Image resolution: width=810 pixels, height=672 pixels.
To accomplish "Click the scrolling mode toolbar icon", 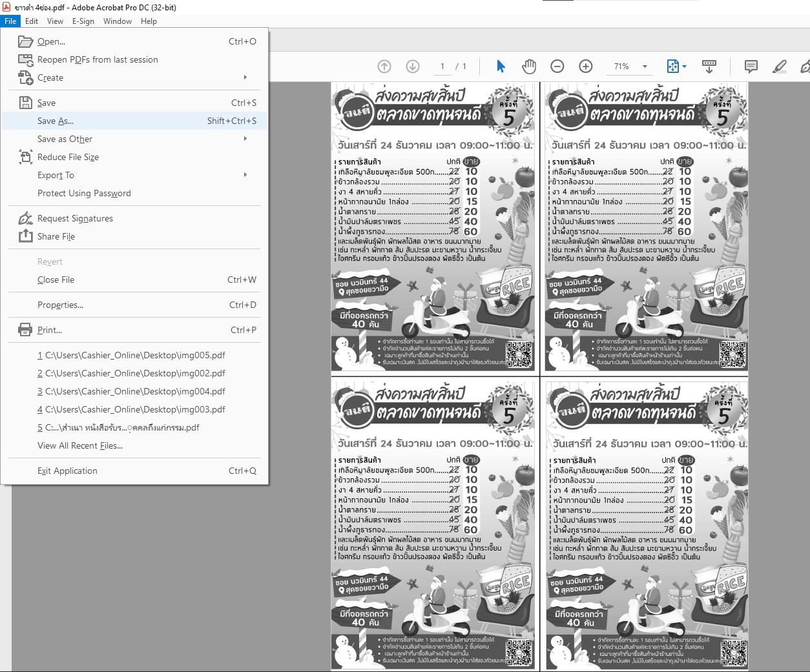I will pos(709,66).
